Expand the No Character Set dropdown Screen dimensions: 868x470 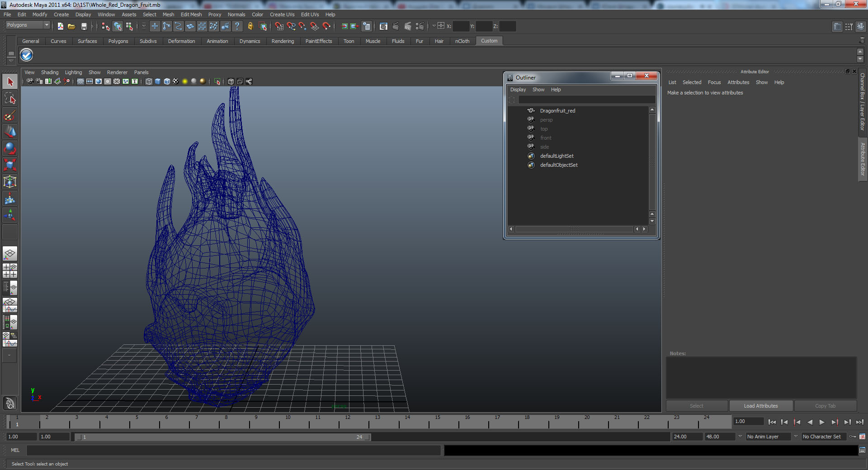pyautogui.click(x=823, y=437)
